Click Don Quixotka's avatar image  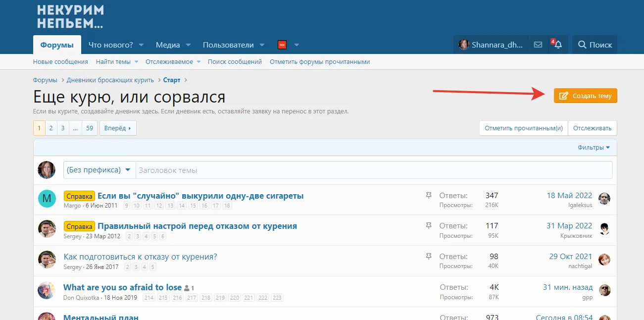coord(47,290)
